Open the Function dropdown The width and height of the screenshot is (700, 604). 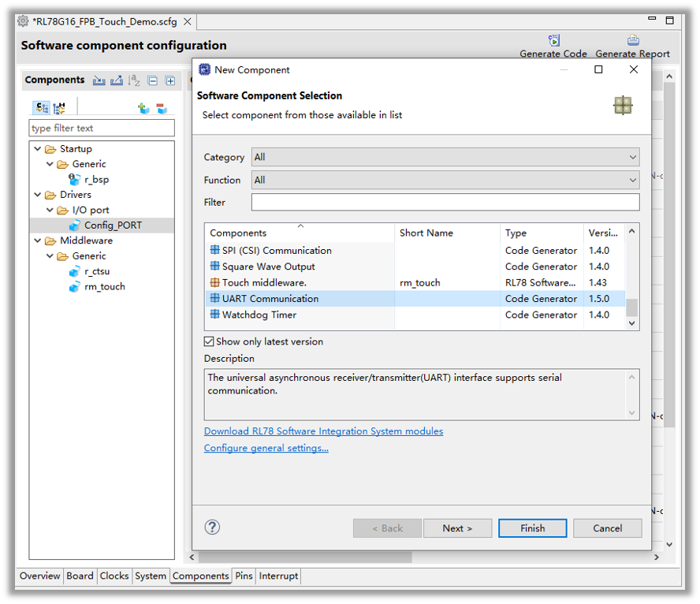point(445,180)
